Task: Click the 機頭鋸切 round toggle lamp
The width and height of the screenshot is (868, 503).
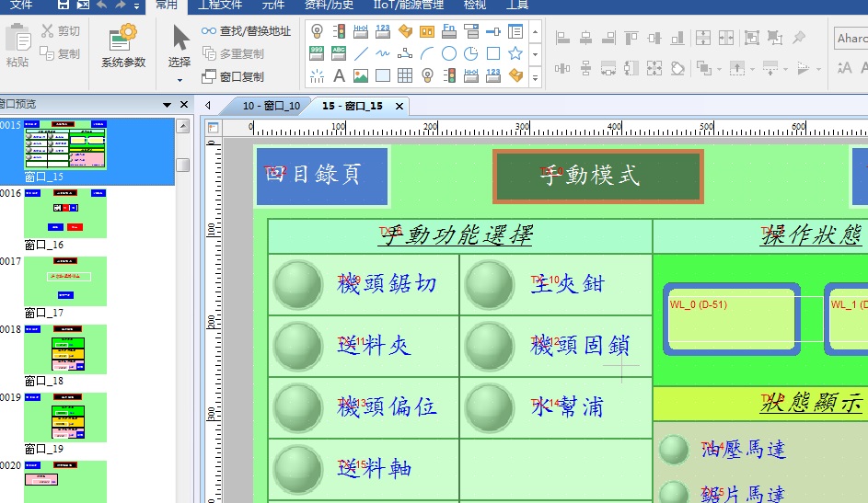Action: (297, 284)
